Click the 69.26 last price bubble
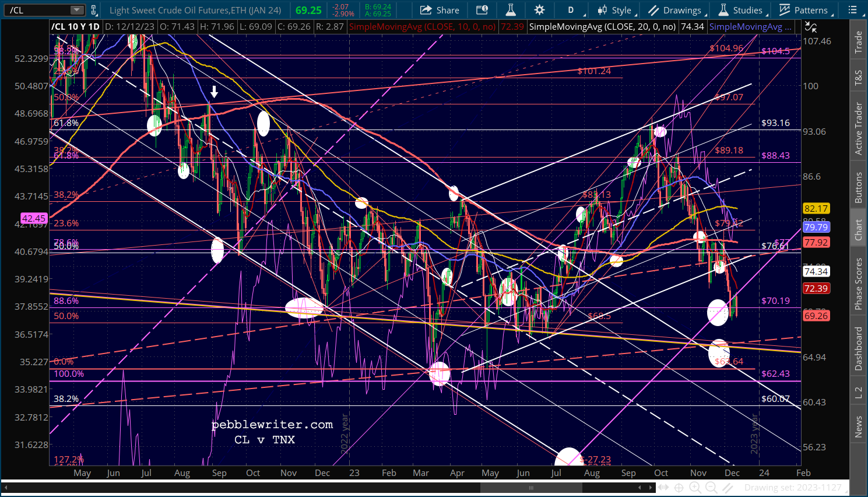The height and width of the screenshot is (497, 868). point(816,316)
